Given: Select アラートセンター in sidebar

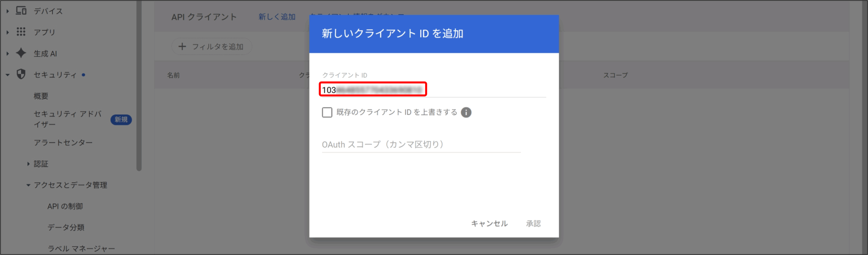Looking at the screenshot, I should pos(63,143).
